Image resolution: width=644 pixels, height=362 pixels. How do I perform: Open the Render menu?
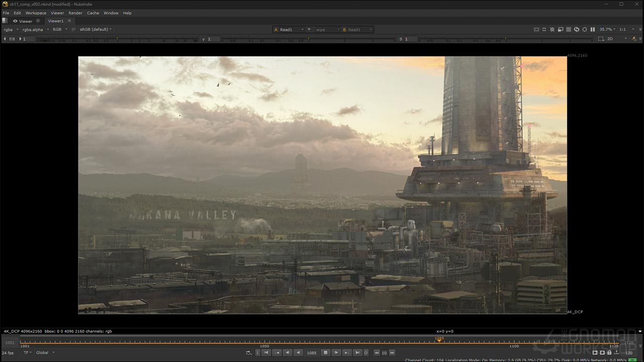(x=75, y=13)
